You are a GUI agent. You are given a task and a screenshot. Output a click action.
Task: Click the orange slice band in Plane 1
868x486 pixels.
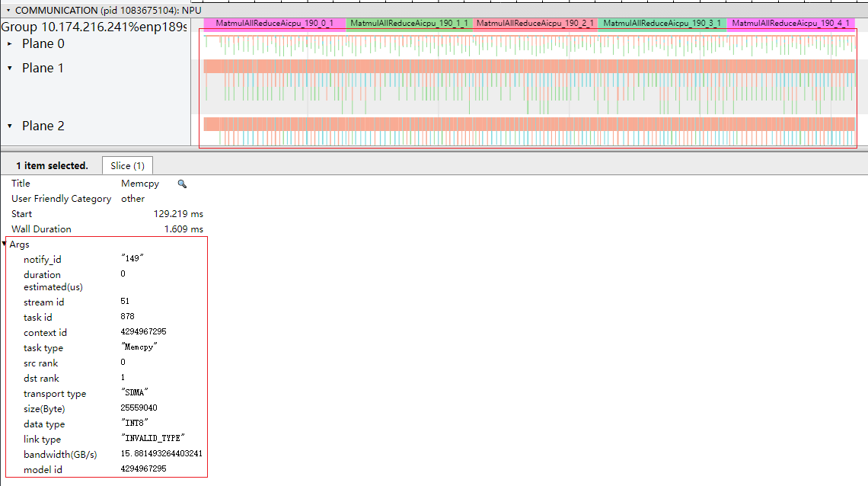529,66
